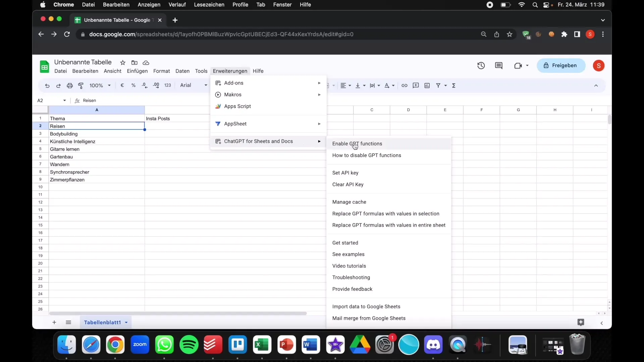Select Set API key
Screen dimensions: 644x362
click(389, 173)
